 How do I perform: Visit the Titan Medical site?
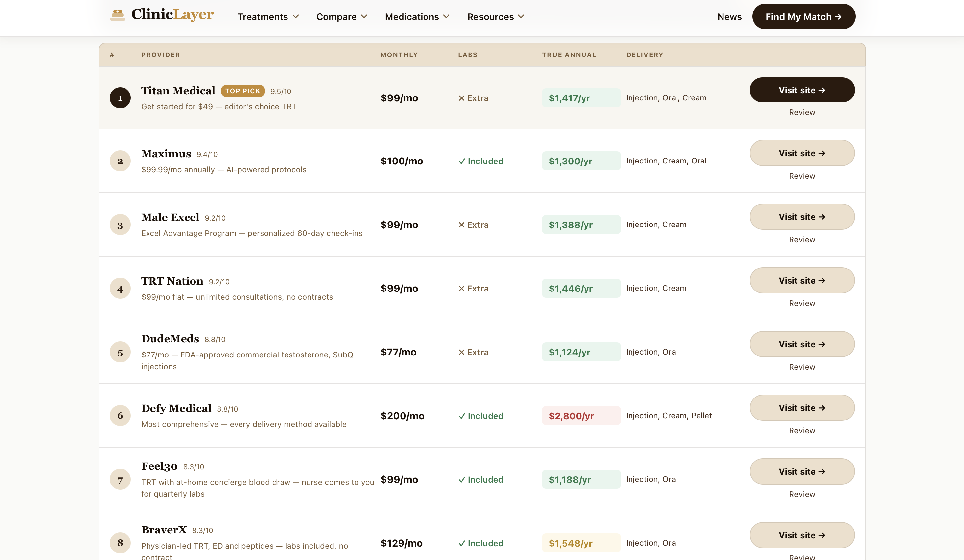tap(802, 90)
